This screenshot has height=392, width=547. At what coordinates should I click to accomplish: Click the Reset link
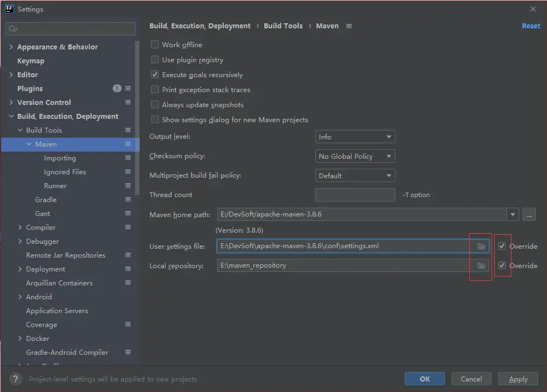coord(530,26)
